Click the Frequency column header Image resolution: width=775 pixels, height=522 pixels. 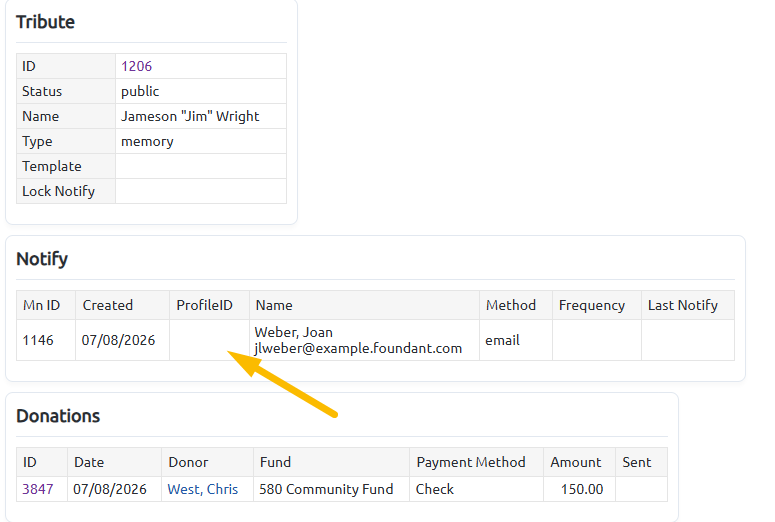(x=597, y=305)
